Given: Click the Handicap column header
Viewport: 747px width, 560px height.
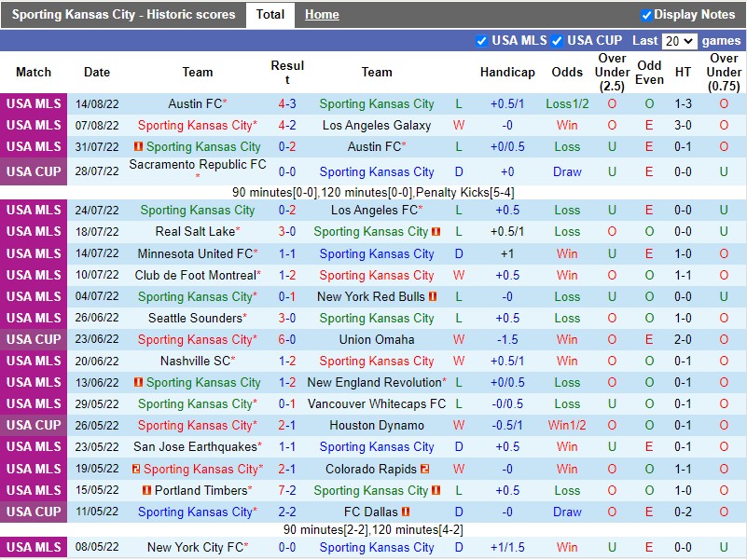Looking at the screenshot, I should click(x=507, y=73).
